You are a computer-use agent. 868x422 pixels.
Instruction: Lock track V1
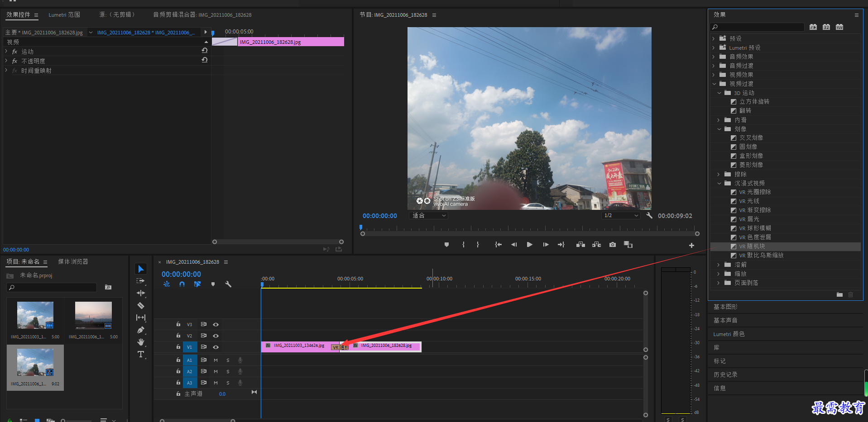coord(178,347)
